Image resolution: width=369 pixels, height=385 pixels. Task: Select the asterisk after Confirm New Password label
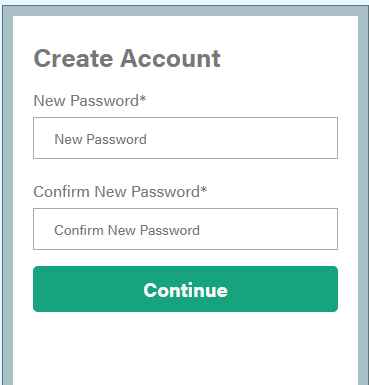pyautogui.click(x=204, y=190)
